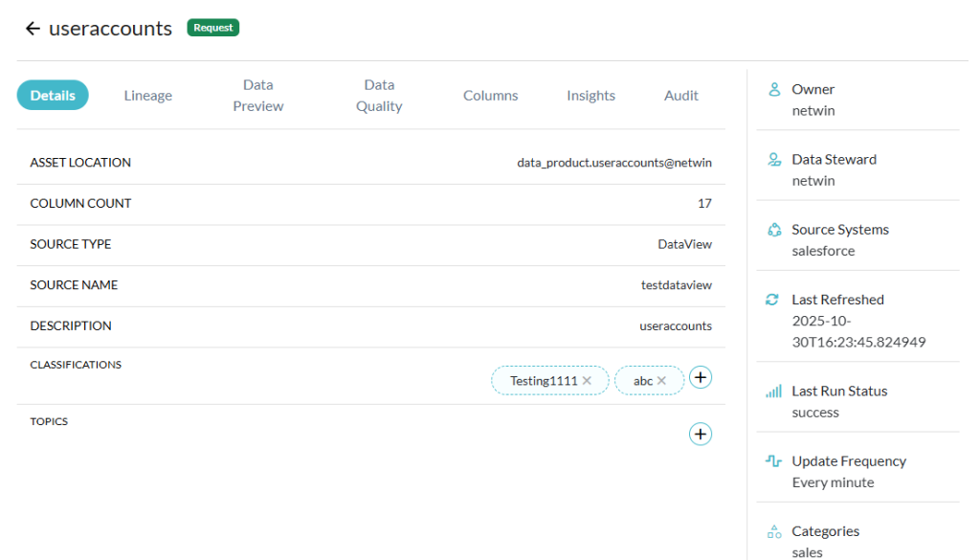The height and width of the screenshot is (560, 980).
Task: Click the Owner person icon
Action: point(773,88)
